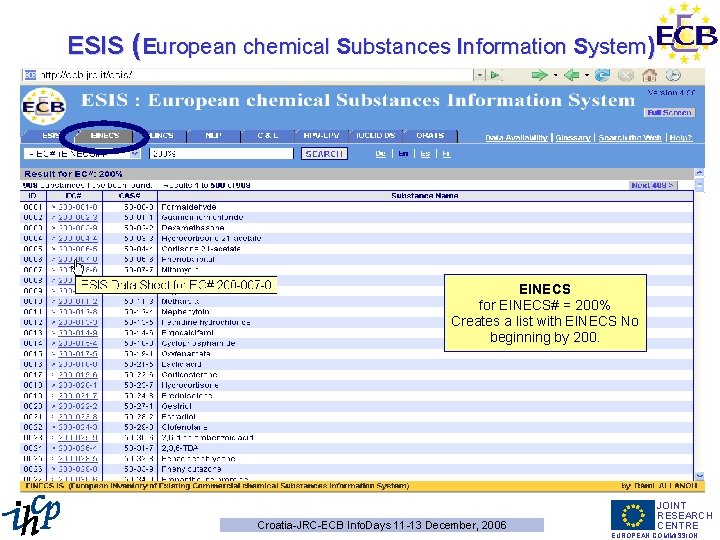Screen dimensions: 720x540
Task: Click the Substance Name column header
Action: point(425,196)
